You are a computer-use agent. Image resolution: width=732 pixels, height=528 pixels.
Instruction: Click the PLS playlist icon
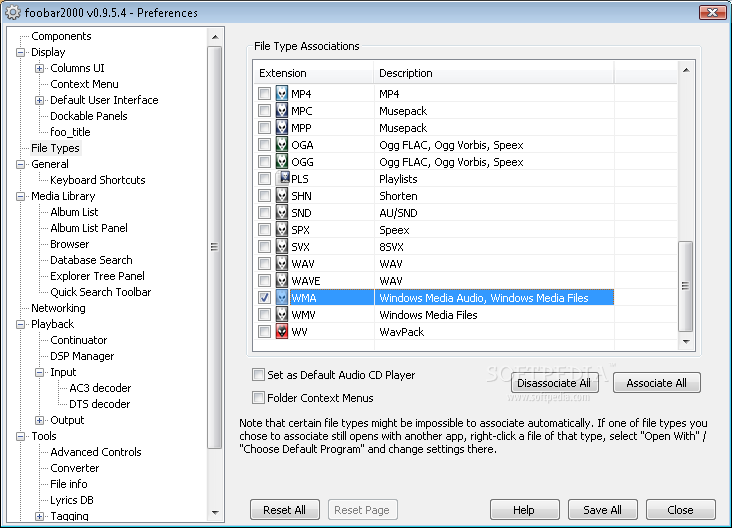point(283,178)
